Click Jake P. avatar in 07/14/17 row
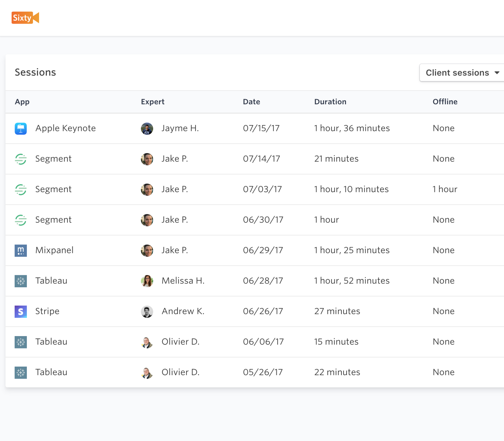This screenshot has width=504, height=441. pyautogui.click(x=147, y=159)
